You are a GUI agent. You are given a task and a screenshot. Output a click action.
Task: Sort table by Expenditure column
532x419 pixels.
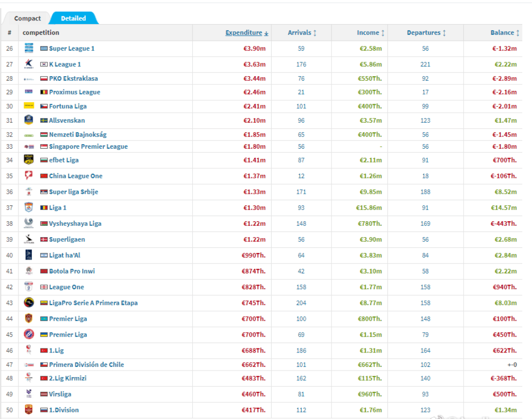tap(247, 33)
